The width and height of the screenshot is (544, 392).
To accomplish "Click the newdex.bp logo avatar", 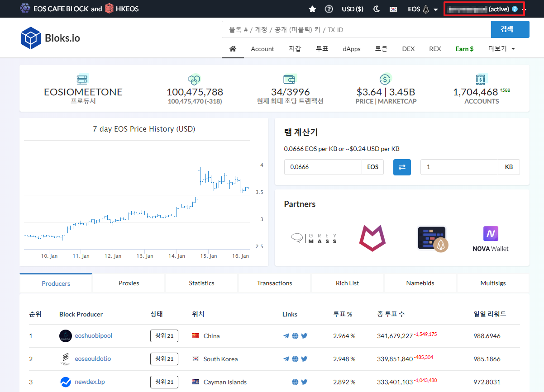I will 66,382.
